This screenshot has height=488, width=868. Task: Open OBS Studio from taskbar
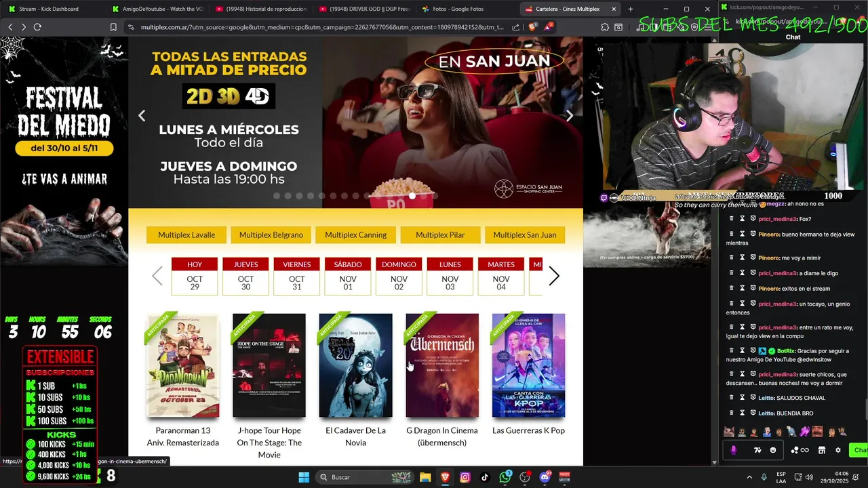tap(525, 477)
